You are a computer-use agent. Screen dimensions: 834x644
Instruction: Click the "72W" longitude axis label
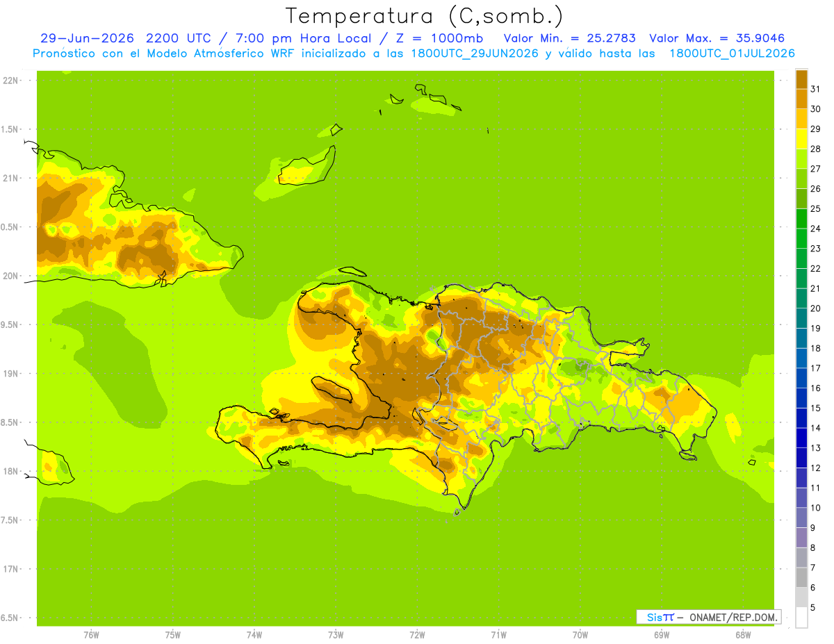(417, 635)
